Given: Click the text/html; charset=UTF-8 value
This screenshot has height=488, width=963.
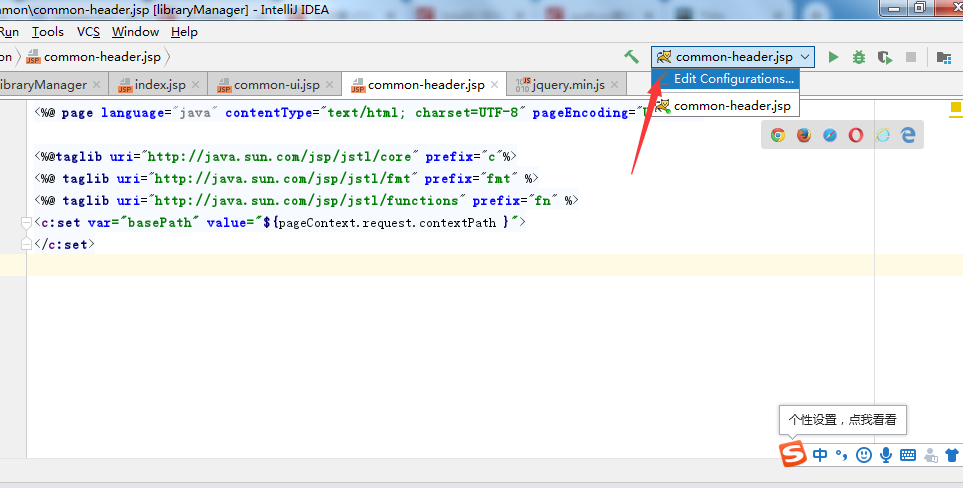Looking at the screenshot, I should tap(423, 113).
